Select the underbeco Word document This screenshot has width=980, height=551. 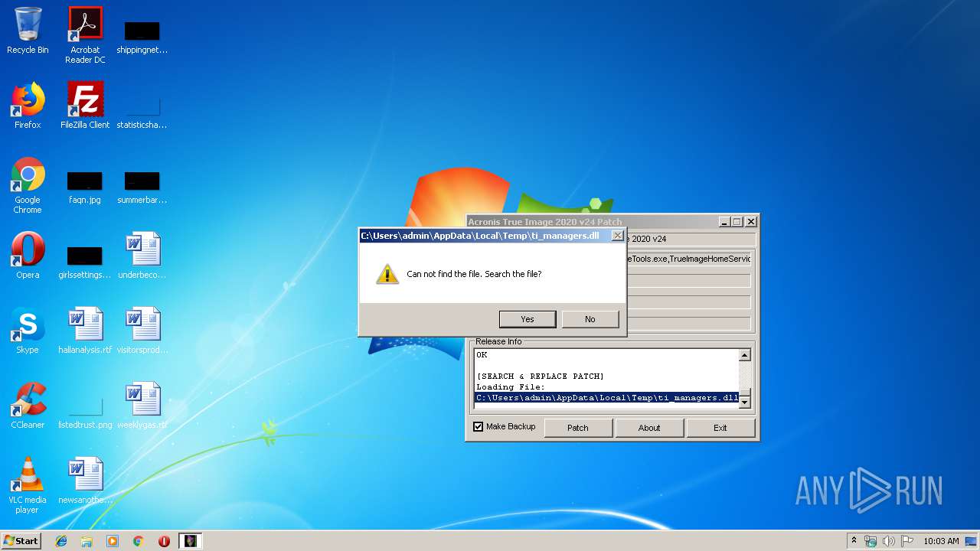click(x=142, y=256)
